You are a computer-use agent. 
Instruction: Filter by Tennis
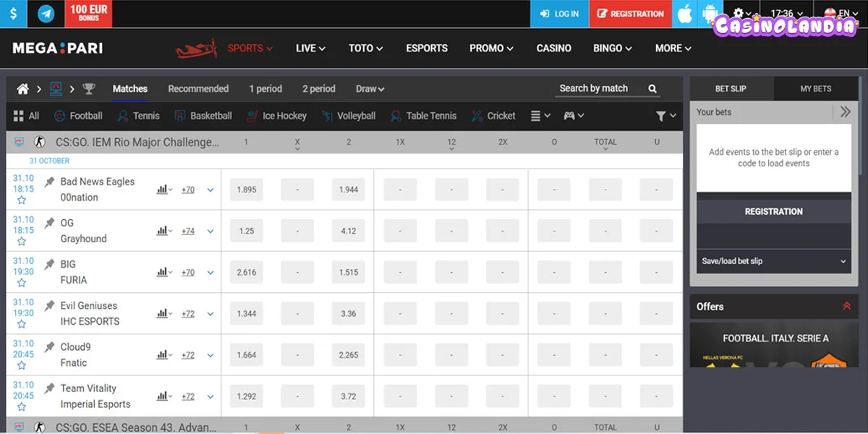coord(138,116)
